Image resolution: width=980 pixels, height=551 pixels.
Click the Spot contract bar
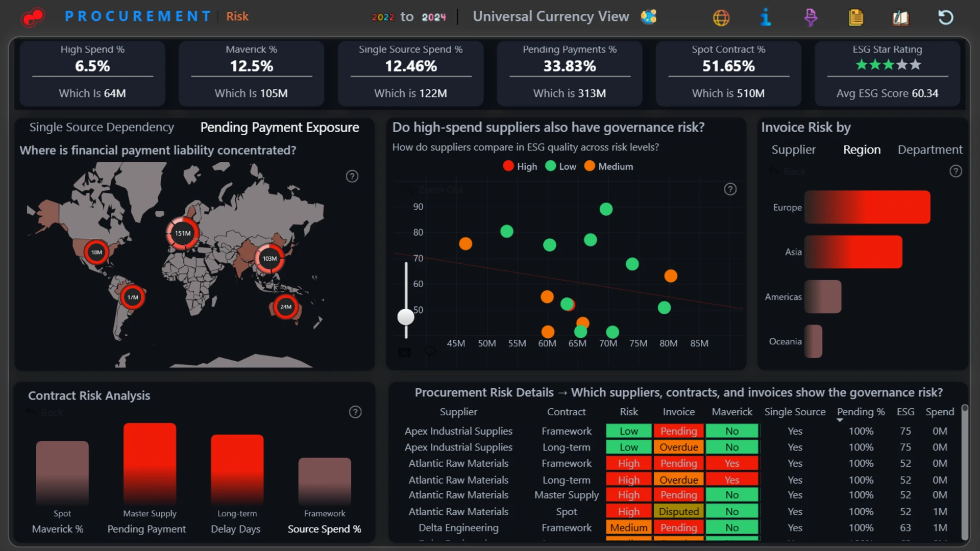(x=62, y=473)
